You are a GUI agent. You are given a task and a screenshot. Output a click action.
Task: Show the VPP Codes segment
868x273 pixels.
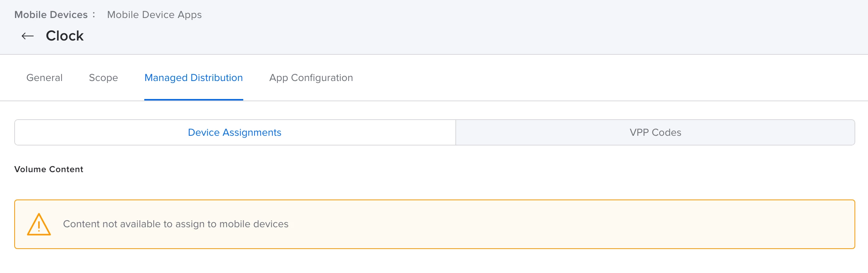click(x=655, y=132)
